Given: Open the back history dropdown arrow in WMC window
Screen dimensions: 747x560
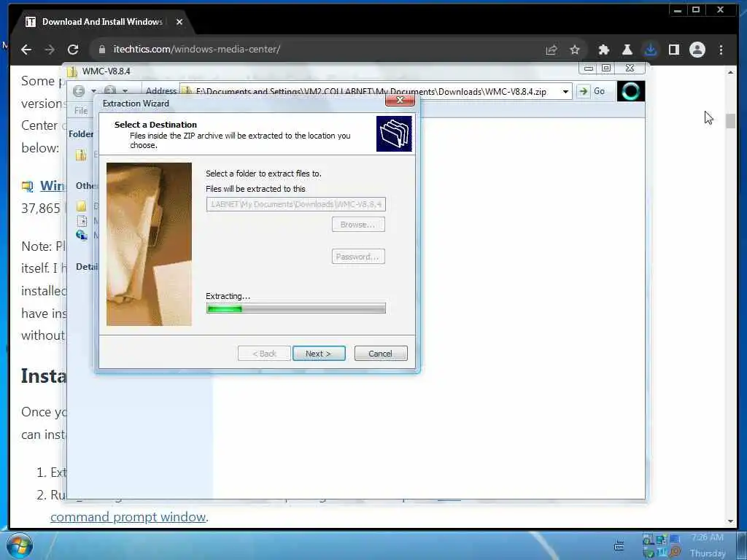Looking at the screenshot, I should (x=94, y=90).
